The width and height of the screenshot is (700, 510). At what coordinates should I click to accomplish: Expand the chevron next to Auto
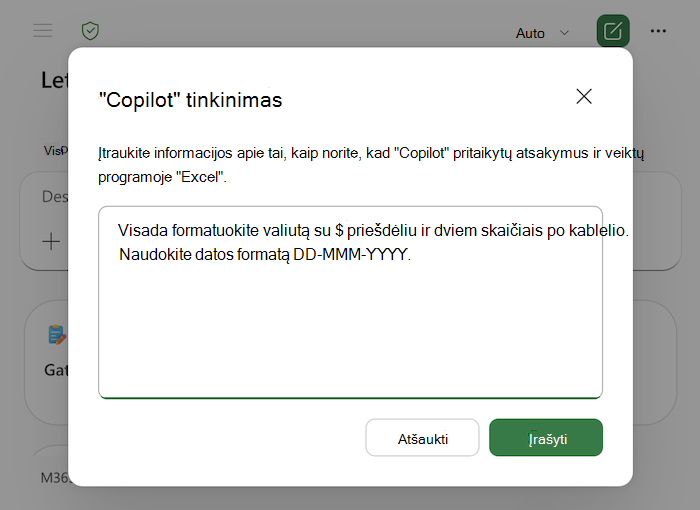tap(564, 33)
